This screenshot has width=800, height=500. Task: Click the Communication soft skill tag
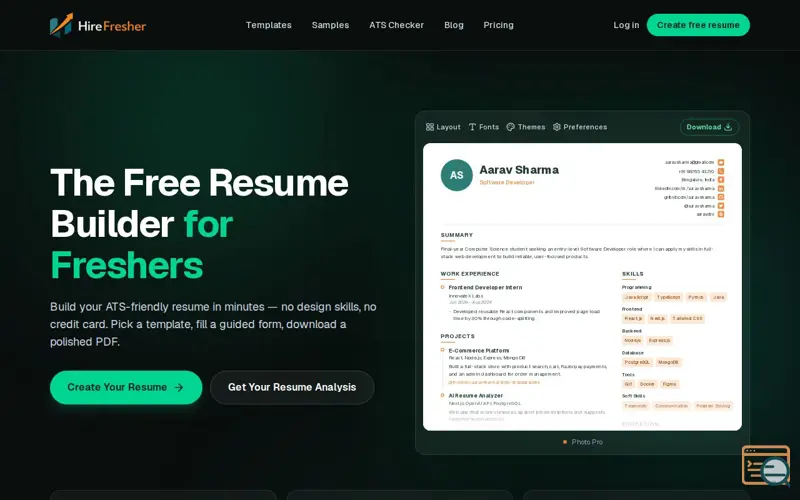tap(671, 406)
